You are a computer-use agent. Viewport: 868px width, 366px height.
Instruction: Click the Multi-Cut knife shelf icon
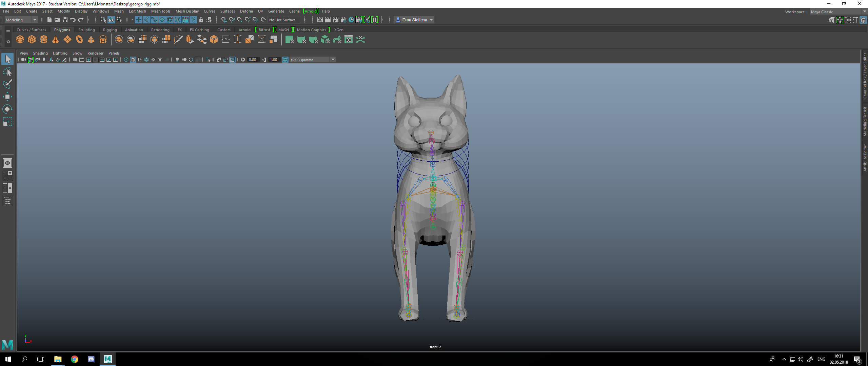coord(178,40)
